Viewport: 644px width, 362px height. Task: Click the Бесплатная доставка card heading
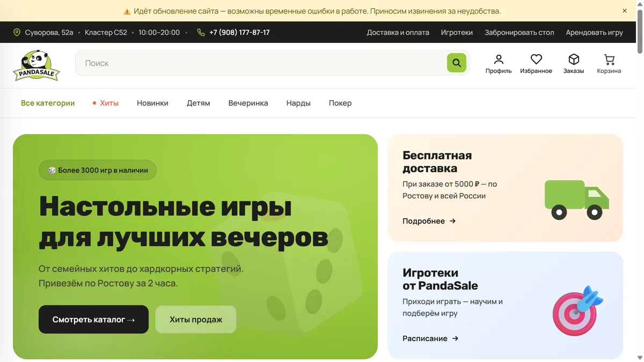437,161
